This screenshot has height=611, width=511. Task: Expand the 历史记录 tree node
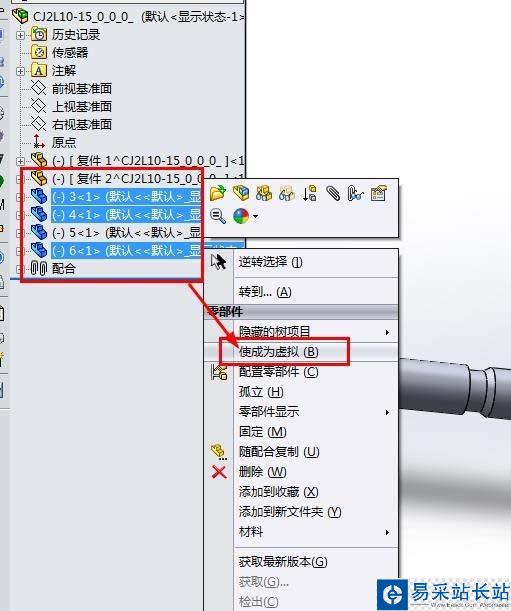pos(20,35)
